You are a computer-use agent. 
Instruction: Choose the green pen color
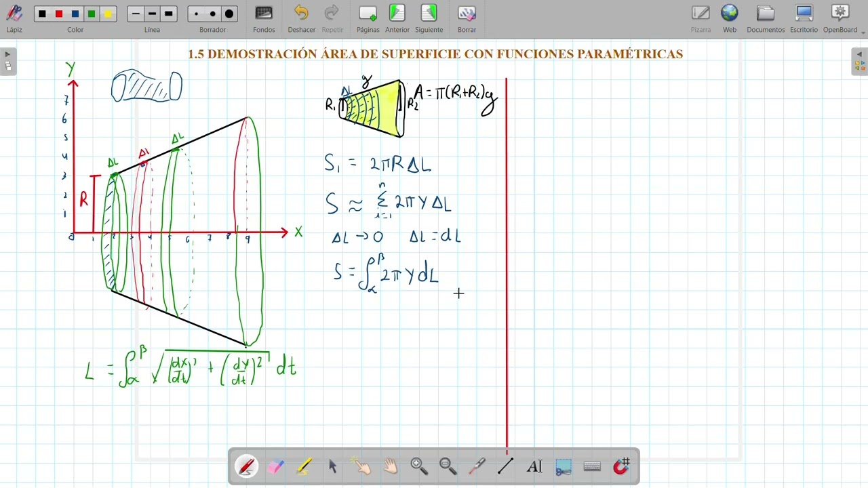[x=92, y=14]
